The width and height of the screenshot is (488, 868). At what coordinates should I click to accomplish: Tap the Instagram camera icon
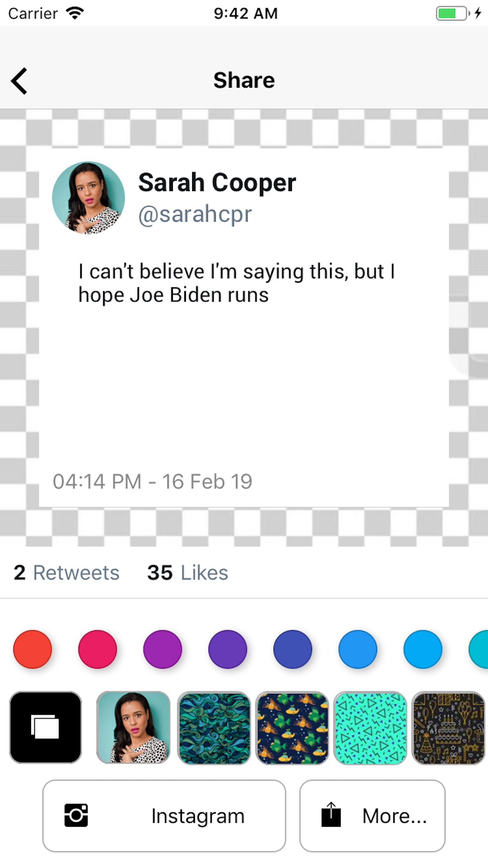pyautogui.click(x=76, y=815)
